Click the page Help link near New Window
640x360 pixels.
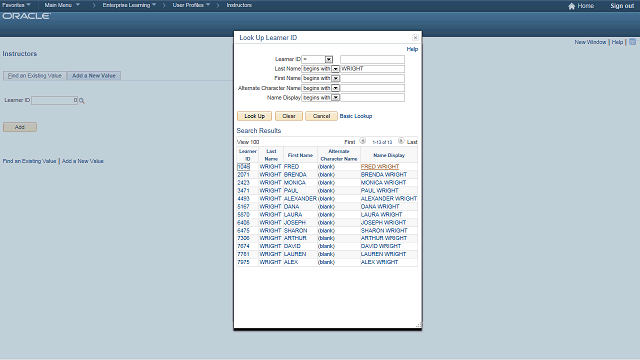tap(617, 42)
